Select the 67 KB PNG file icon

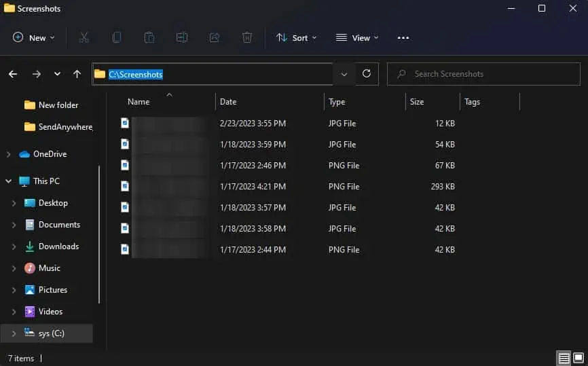[125, 165]
